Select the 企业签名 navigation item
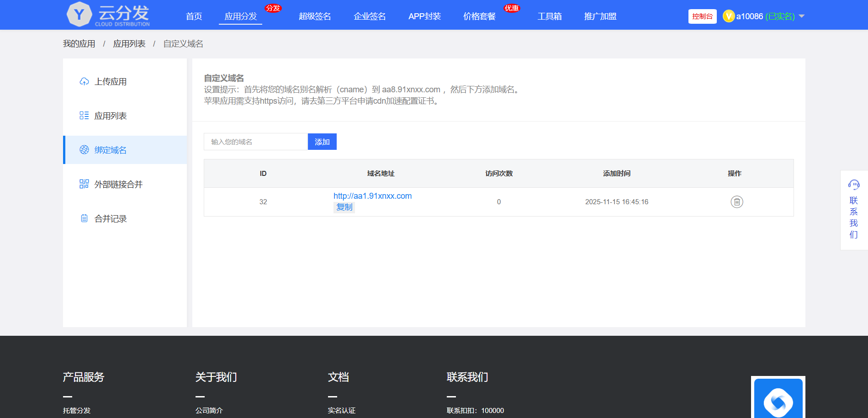The width and height of the screenshot is (868, 418). [370, 16]
